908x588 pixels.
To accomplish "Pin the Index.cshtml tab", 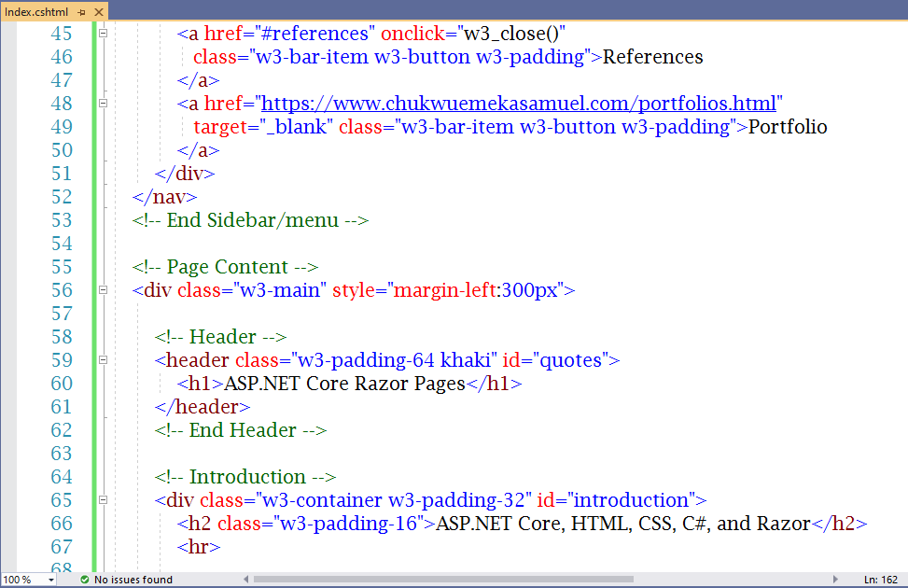I will click(82, 12).
